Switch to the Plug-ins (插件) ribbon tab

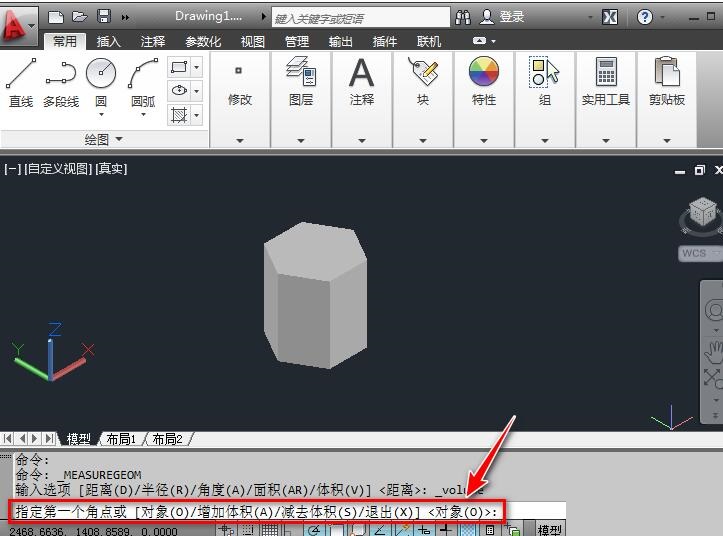[x=385, y=42]
